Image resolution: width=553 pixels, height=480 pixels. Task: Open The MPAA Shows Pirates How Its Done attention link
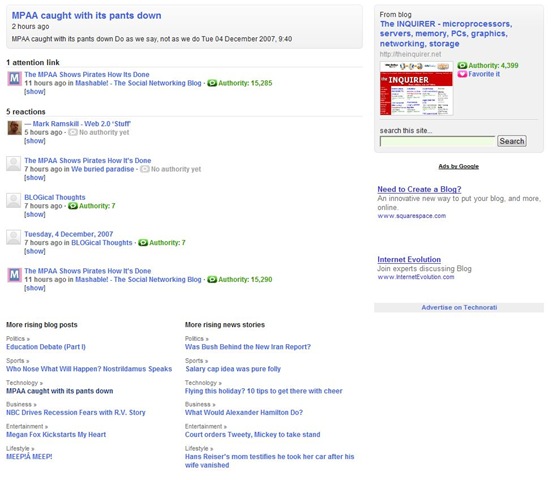[87, 75]
